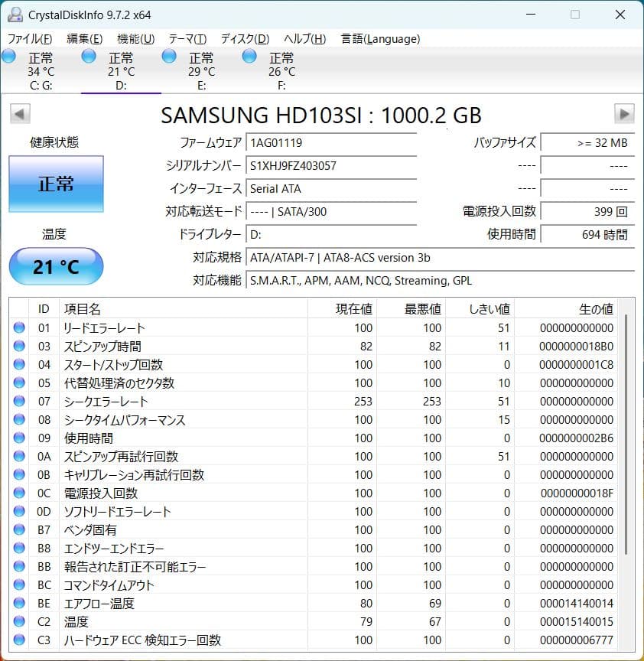This screenshot has width=644, height=661.
Task: Click the left arrow to view previous drive
Action: point(19,115)
